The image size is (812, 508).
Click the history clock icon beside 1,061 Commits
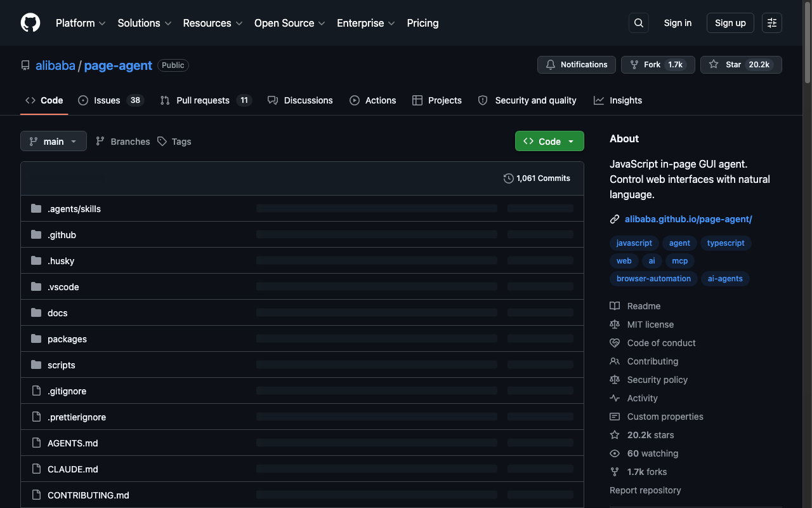click(x=509, y=178)
